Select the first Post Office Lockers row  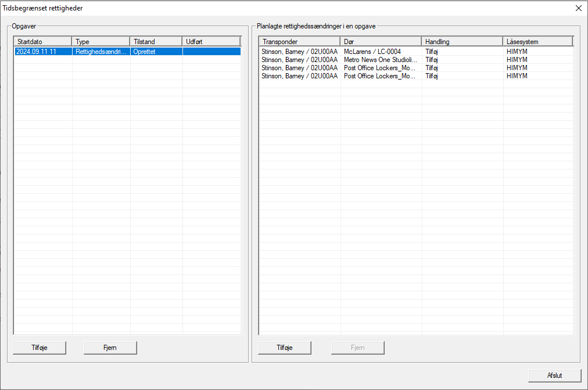tap(380, 68)
